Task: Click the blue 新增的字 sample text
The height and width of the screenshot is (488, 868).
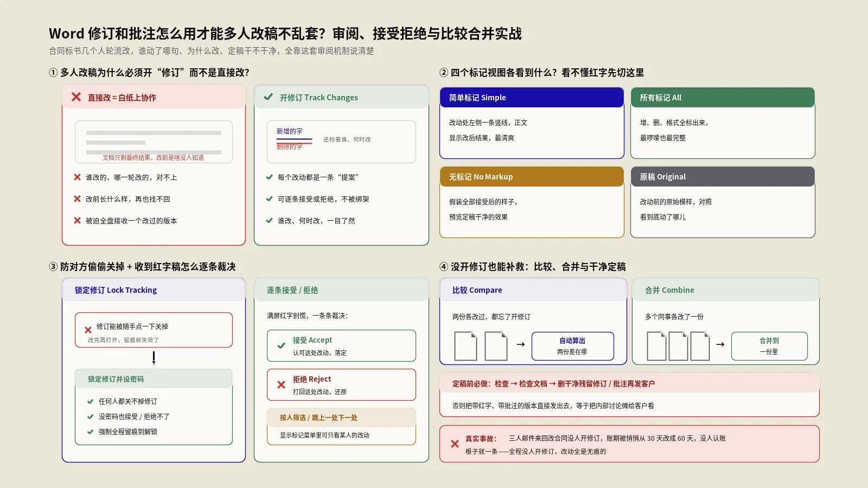Action: point(290,131)
